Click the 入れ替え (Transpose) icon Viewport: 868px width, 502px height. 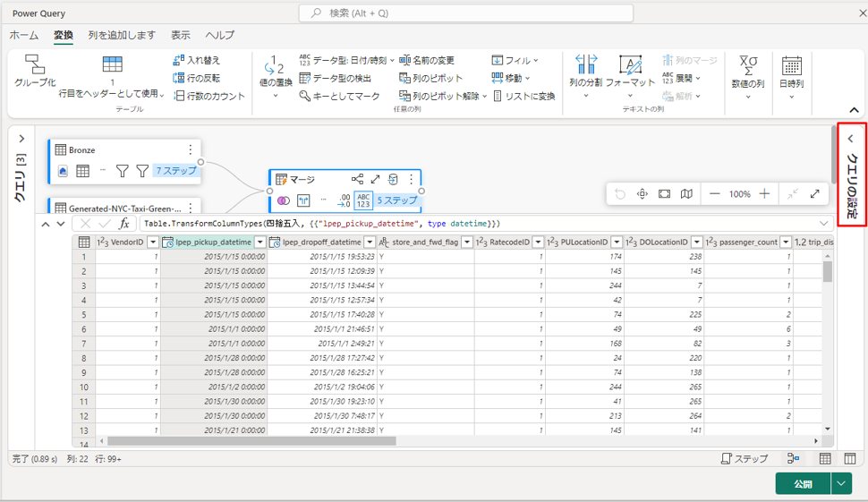[179, 60]
